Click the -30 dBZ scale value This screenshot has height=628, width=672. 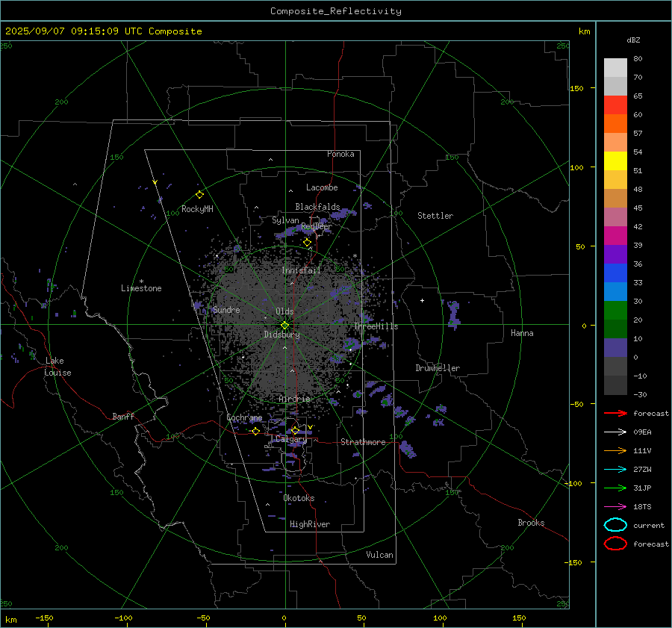tap(641, 394)
